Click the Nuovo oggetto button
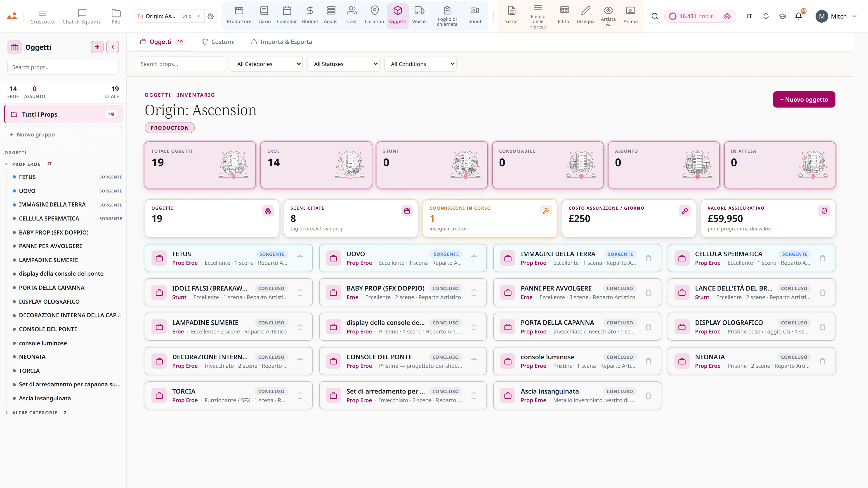Viewport: 868px width, 488px height. click(804, 99)
